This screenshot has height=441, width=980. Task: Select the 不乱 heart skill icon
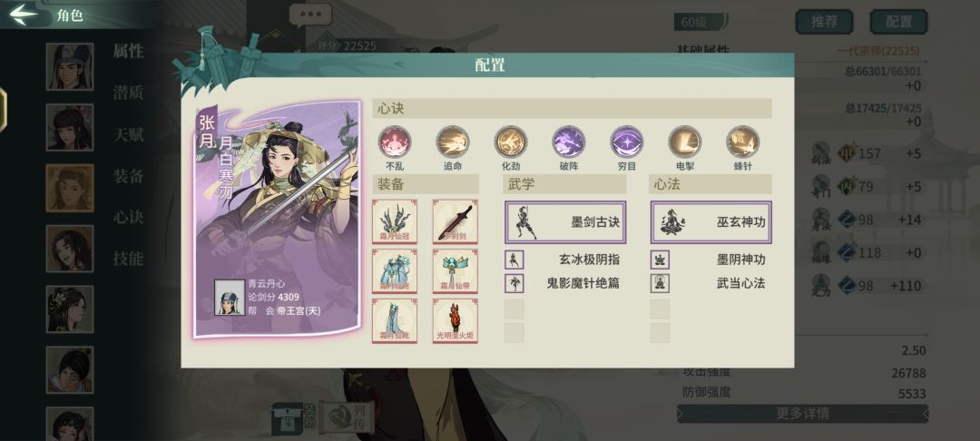point(395,142)
